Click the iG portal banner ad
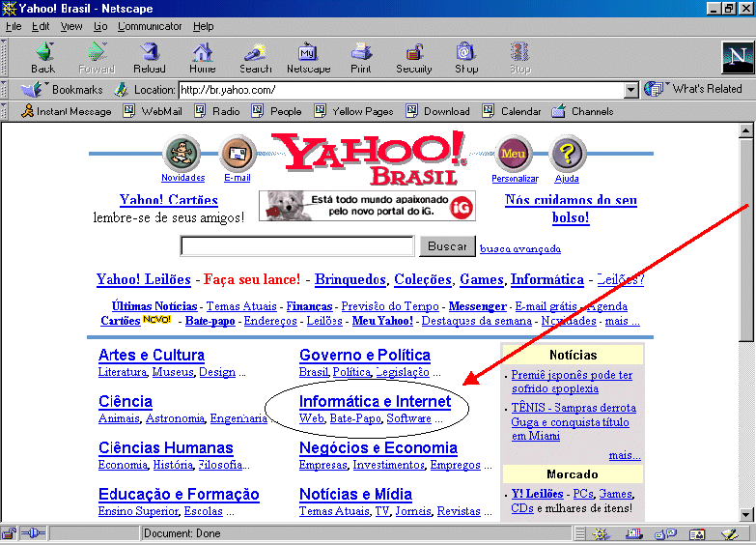 tap(367, 206)
